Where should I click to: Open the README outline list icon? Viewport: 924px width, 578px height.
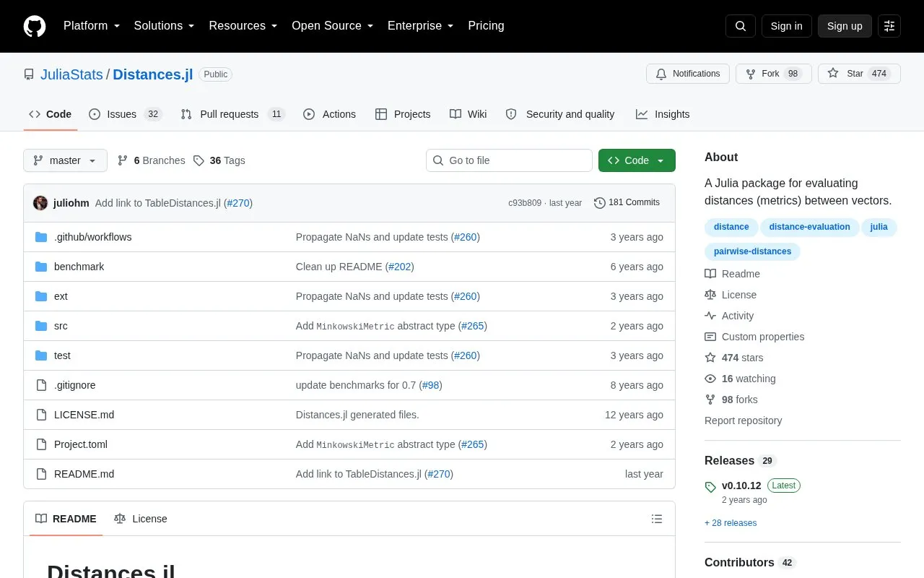coord(657,519)
